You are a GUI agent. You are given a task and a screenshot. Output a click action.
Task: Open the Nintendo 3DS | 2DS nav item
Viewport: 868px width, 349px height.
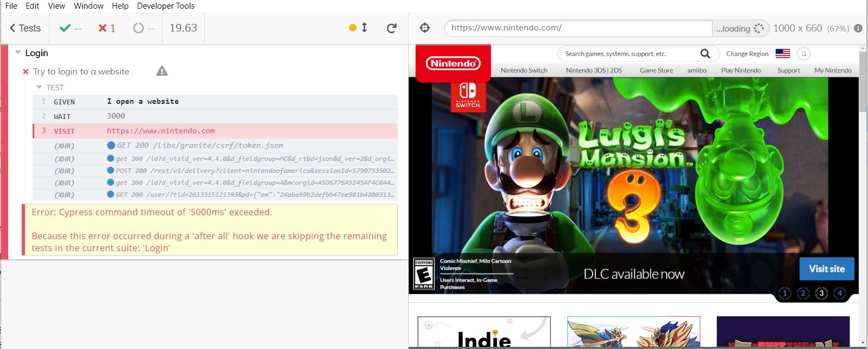tap(594, 70)
